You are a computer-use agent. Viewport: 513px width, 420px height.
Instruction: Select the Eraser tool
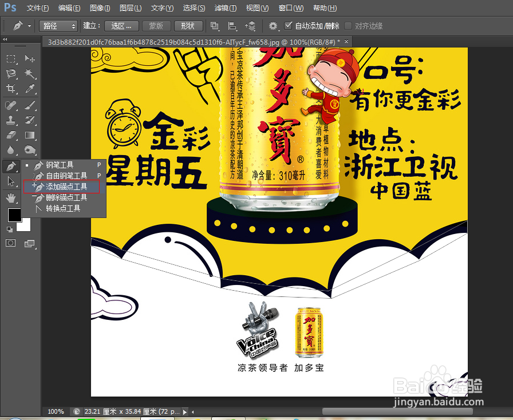tap(11, 135)
